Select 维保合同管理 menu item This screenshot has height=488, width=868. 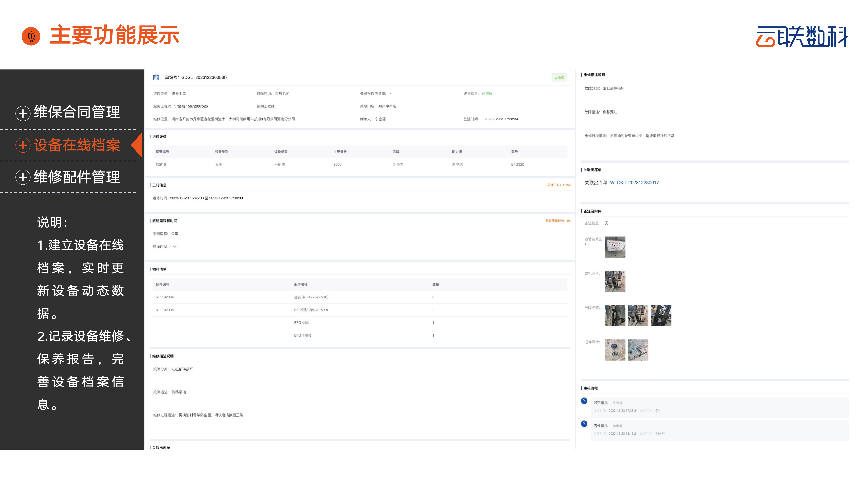pyautogui.click(x=77, y=112)
